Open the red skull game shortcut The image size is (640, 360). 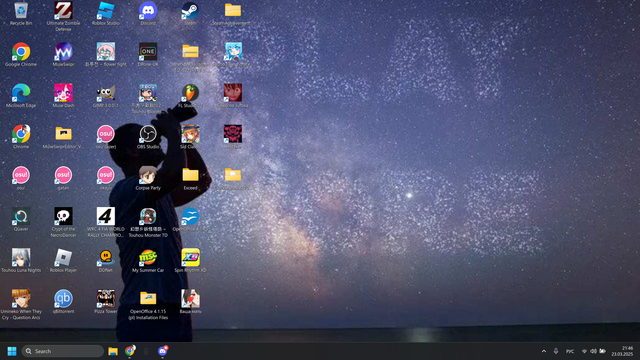(233, 137)
